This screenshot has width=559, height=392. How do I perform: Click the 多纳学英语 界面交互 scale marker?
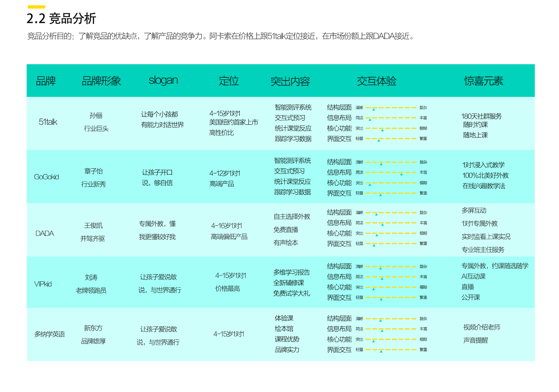[x=381, y=351]
